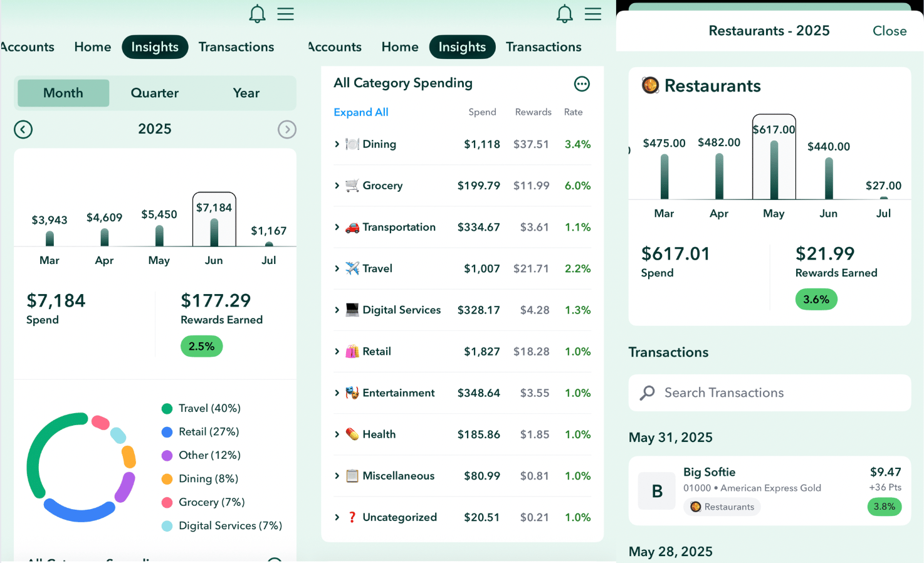This screenshot has height=563, width=924.
Task: Select the Mar $3,943 spending bar
Action: [x=50, y=238]
